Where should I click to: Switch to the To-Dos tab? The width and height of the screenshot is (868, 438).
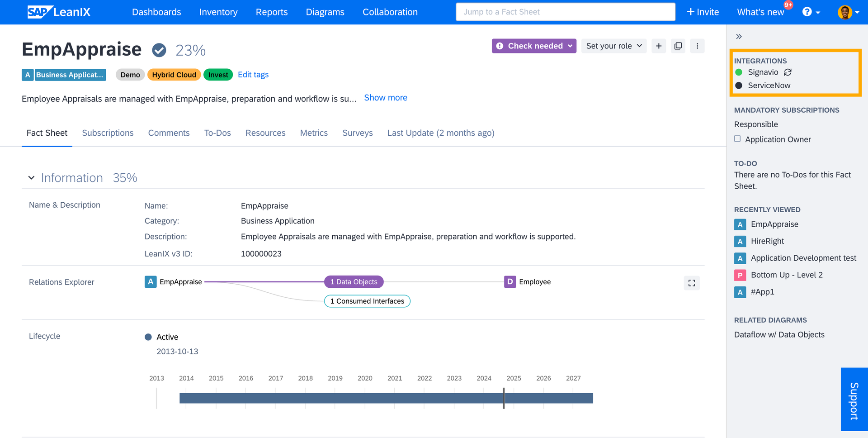[217, 133]
